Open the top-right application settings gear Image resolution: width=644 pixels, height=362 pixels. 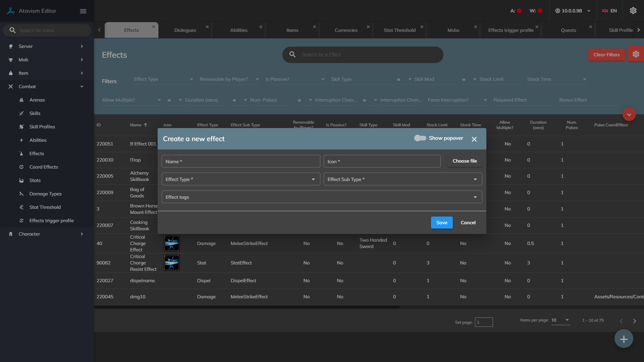[633, 11]
